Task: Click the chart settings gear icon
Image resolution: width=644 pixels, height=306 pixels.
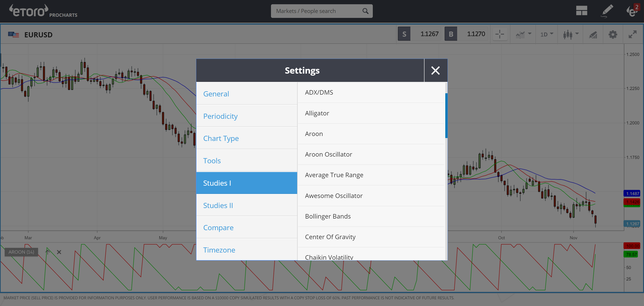Action: [x=613, y=34]
